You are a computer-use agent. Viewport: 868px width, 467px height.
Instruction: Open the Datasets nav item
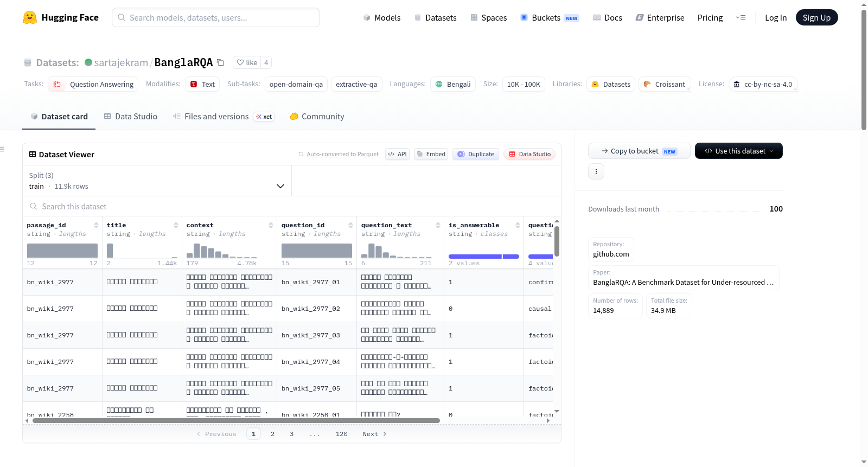[x=436, y=17]
